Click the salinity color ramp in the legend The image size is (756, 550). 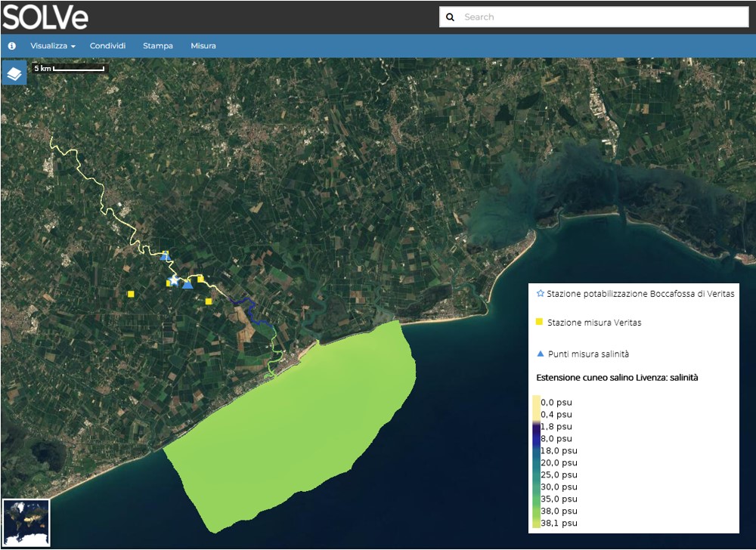pos(536,462)
